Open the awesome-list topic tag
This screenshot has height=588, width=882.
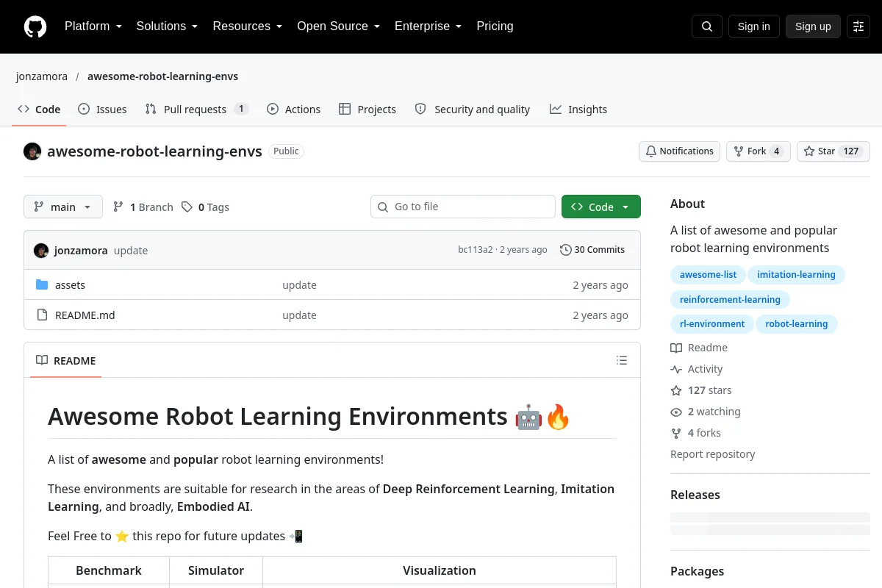click(708, 275)
